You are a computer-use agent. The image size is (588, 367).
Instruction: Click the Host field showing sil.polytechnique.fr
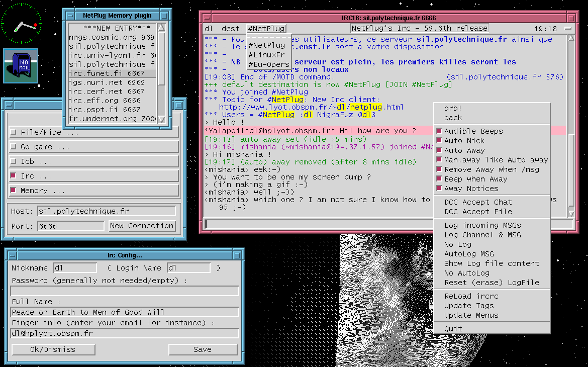coord(107,211)
